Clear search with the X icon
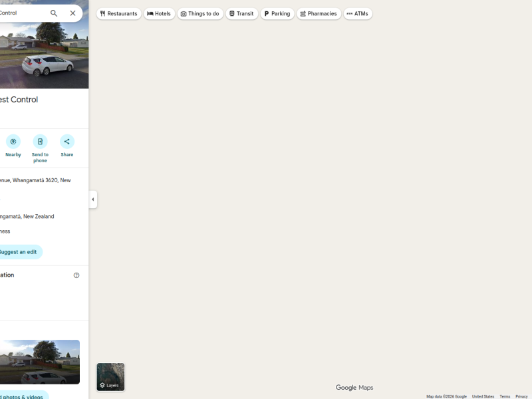The width and height of the screenshot is (532, 399). click(x=72, y=13)
